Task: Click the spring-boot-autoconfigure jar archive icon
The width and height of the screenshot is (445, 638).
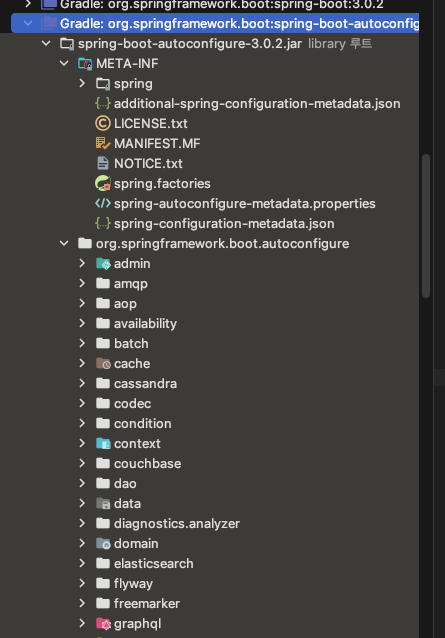Action: tap(67, 44)
